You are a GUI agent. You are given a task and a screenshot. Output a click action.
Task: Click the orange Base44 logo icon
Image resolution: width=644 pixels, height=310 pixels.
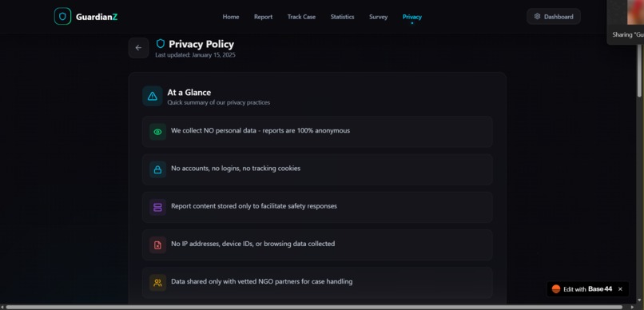tap(556, 289)
